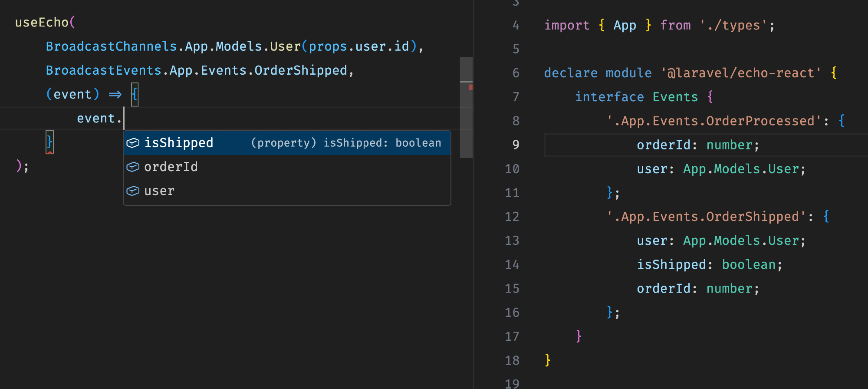
Task: Click the isShipped boolean type detail text
Action: click(346, 143)
